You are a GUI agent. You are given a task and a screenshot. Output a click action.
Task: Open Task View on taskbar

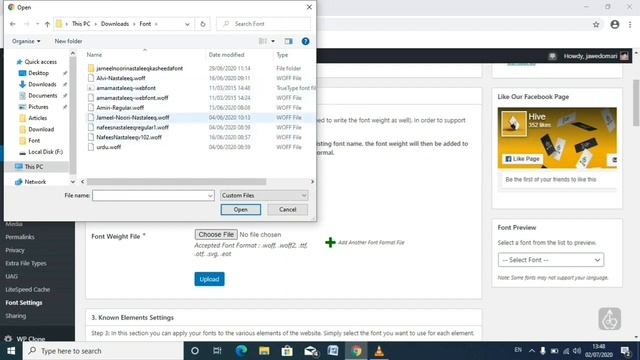tap(217, 351)
